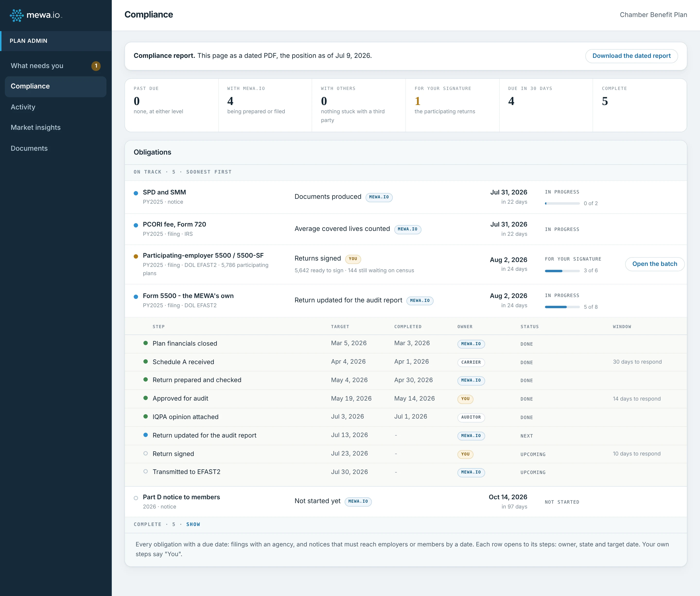Click the 'May 14, 2026' completed date
The height and width of the screenshot is (596, 700).
(x=414, y=399)
